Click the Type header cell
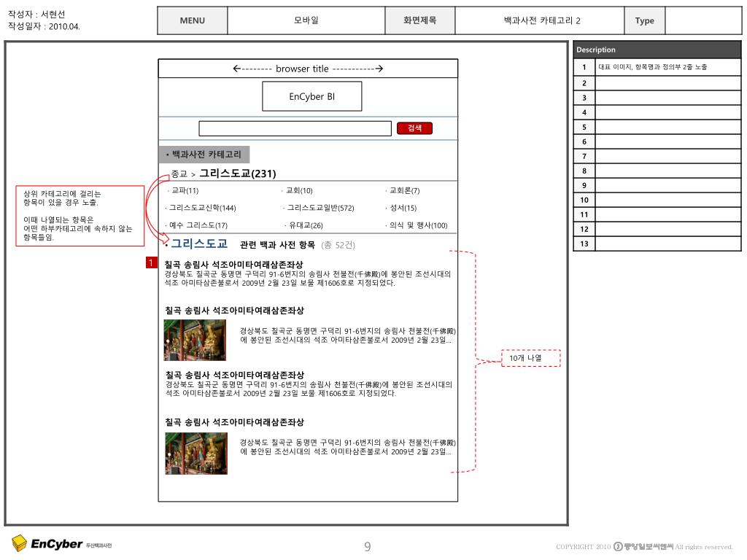Screen dimensions: 747x560 coord(645,20)
